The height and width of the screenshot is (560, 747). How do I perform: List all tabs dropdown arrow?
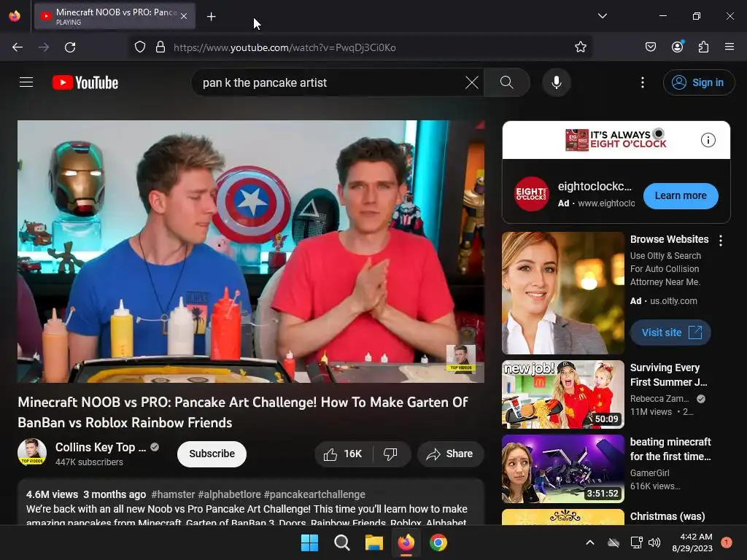point(602,16)
